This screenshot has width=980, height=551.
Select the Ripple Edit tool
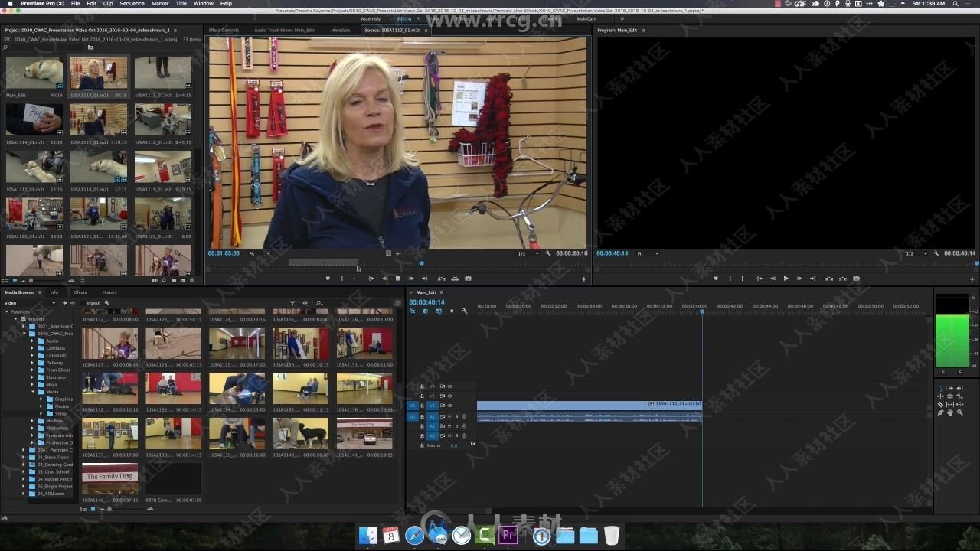coord(940,396)
